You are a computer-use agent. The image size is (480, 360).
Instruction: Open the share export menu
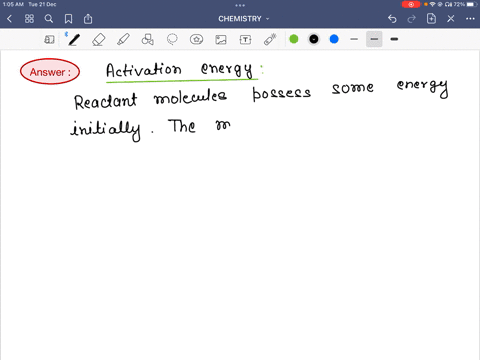click(88, 19)
